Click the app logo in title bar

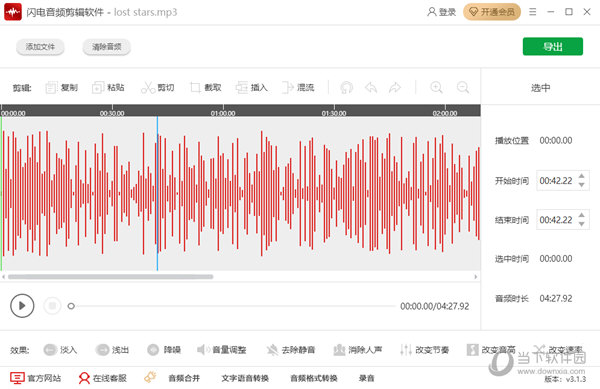pyautogui.click(x=13, y=12)
